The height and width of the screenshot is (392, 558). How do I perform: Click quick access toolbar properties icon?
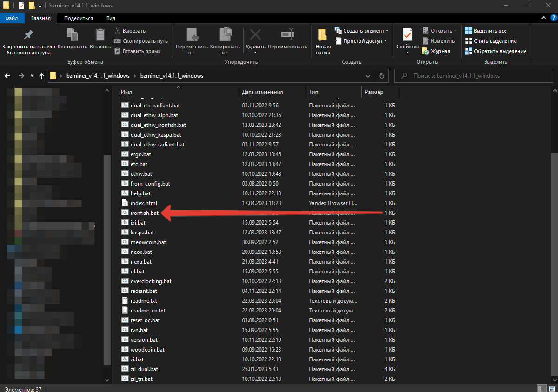tap(21, 6)
